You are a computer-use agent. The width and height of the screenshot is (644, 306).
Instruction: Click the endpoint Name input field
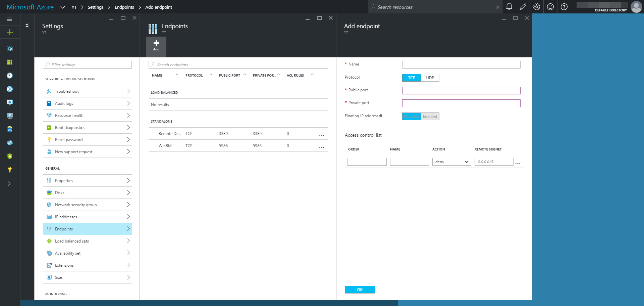pyautogui.click(x=461, y=64)
